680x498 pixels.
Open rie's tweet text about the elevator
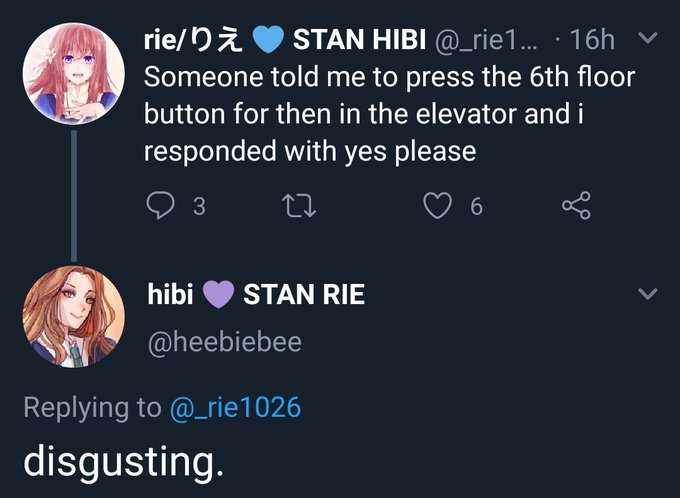(389, 114)
